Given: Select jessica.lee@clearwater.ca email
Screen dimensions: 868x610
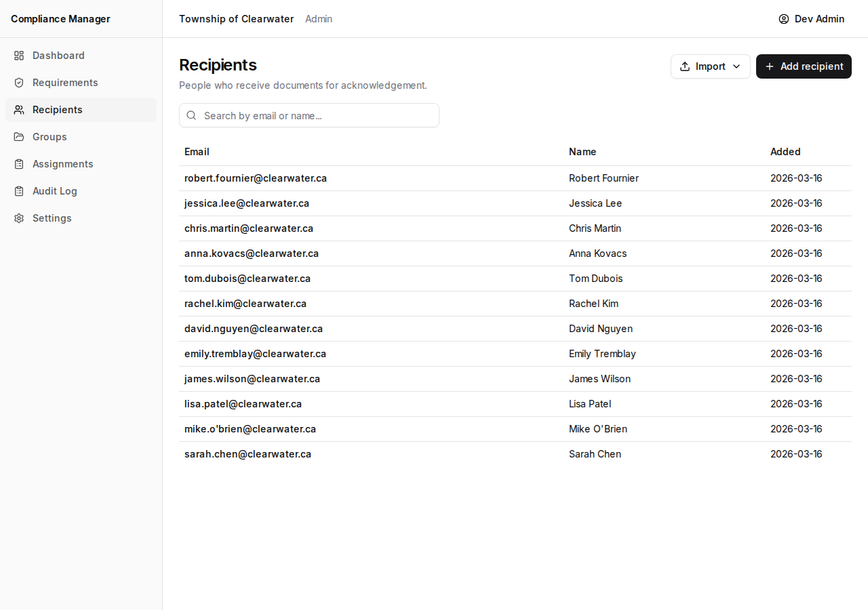Looking at the screenshot, I should tap(247, 203).
